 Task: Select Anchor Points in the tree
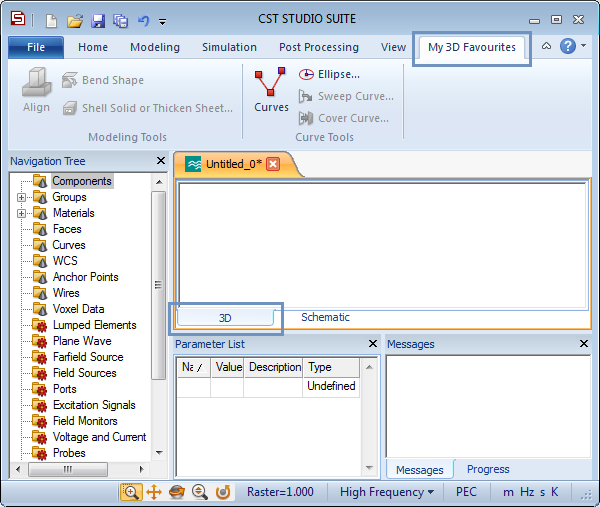coord(86,277)
